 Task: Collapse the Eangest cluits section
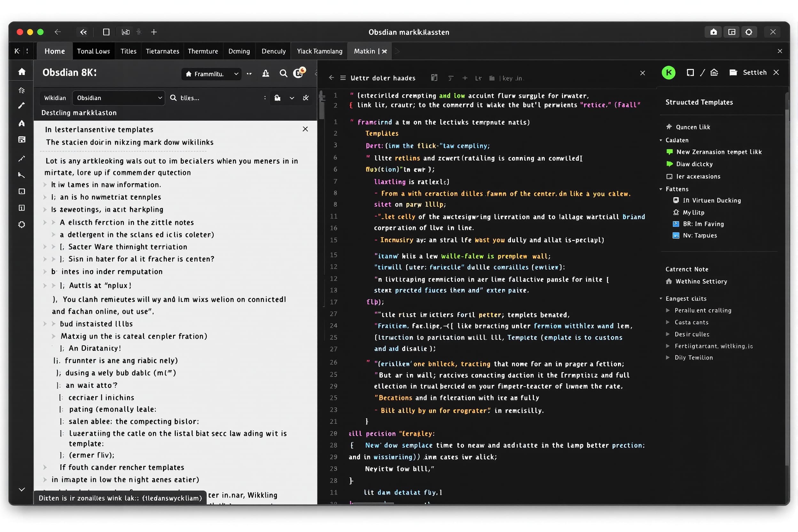coord(661,299)
